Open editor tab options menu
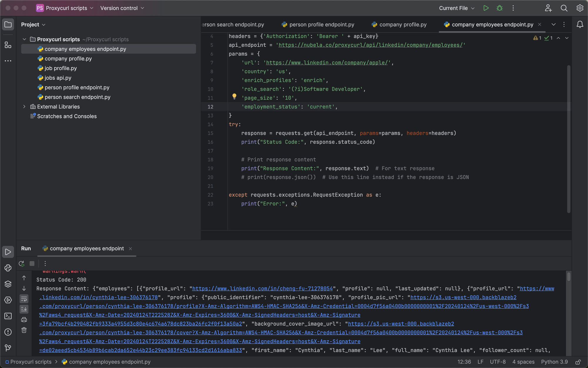This screenshot has height=368, width=588. [x=564, y=24]
